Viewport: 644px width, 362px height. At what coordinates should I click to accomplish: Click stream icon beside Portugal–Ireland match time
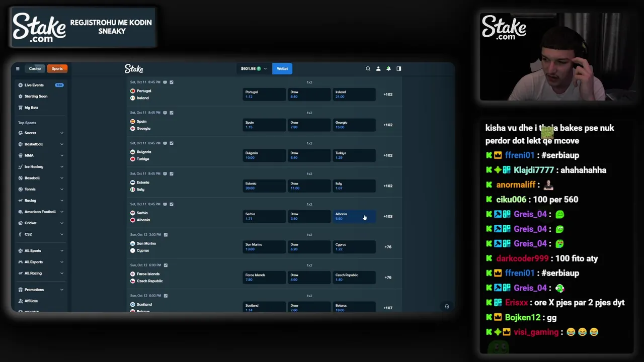coord(165,82)
